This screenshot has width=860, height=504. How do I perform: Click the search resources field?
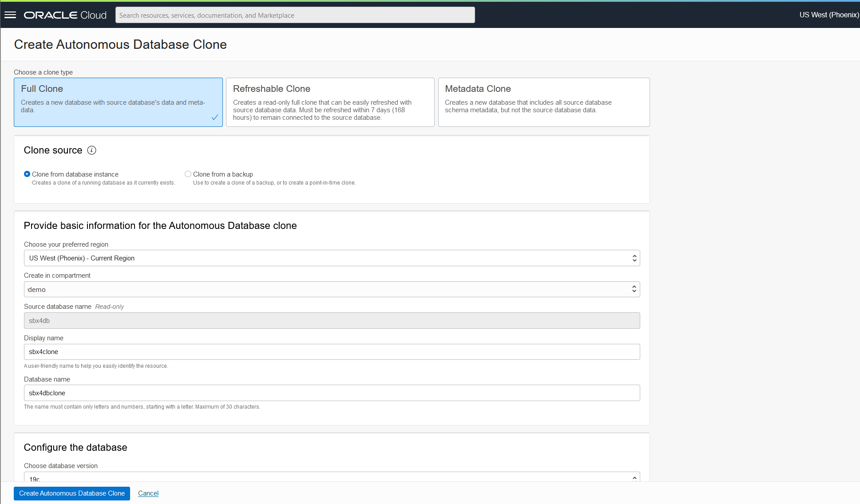click(295, 15)
